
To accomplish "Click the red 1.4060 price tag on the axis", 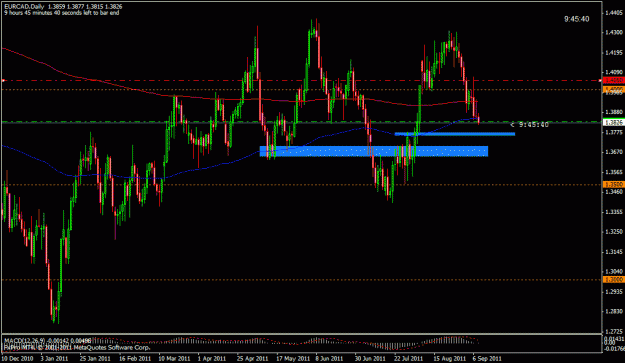I will [614, 80].
